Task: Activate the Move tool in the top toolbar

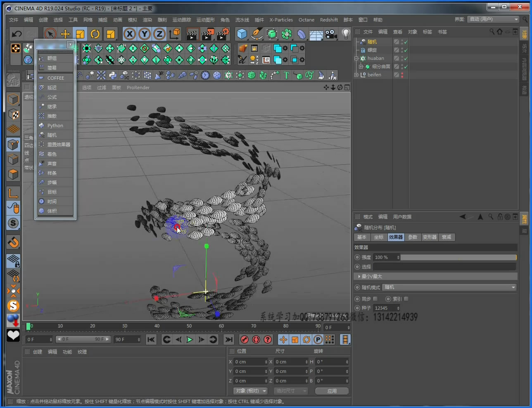Action: 65,34
